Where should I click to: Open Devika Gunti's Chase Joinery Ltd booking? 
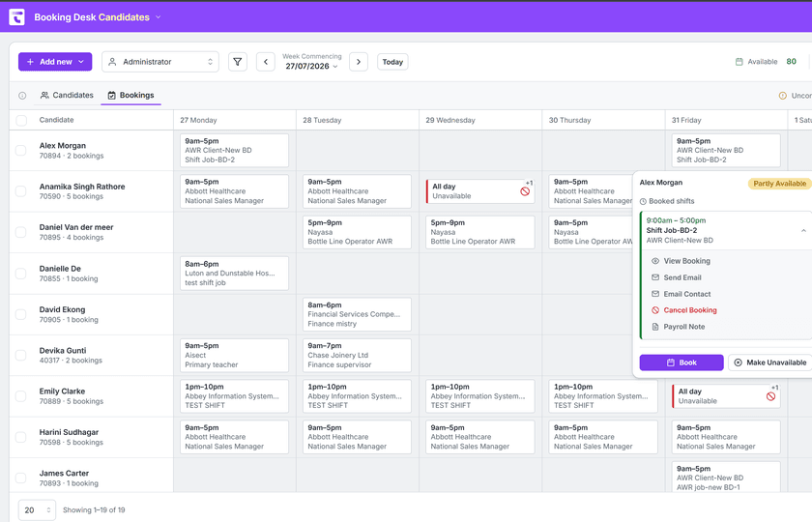click(357, 356)
